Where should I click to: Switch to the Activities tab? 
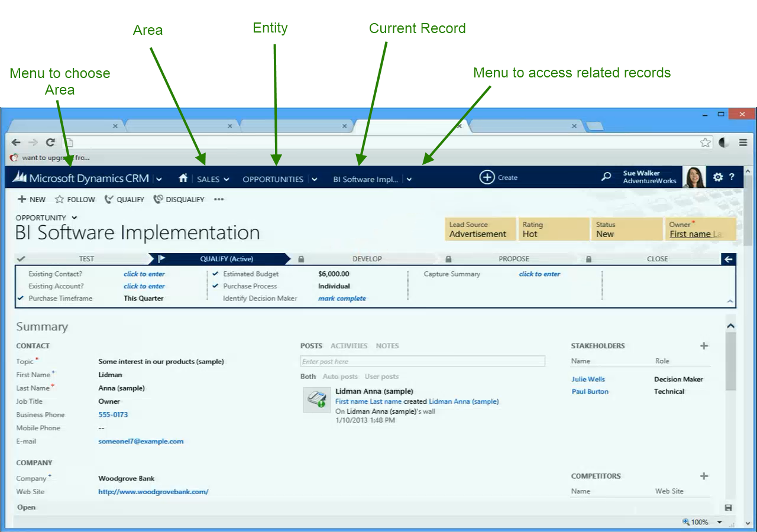tap(349, 346)
